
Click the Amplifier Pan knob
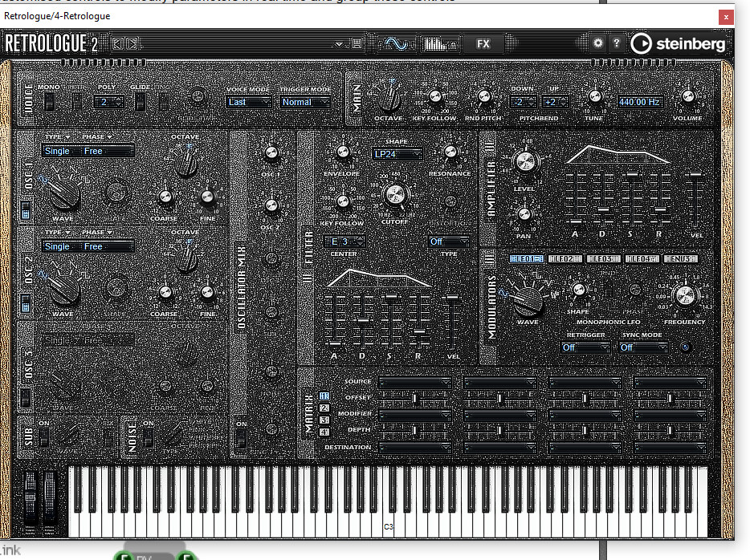click(x=524, y=214)
